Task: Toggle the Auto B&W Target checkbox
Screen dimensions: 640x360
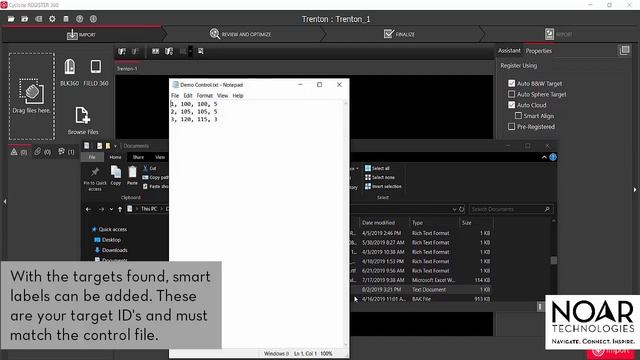Action: [511, 83]
